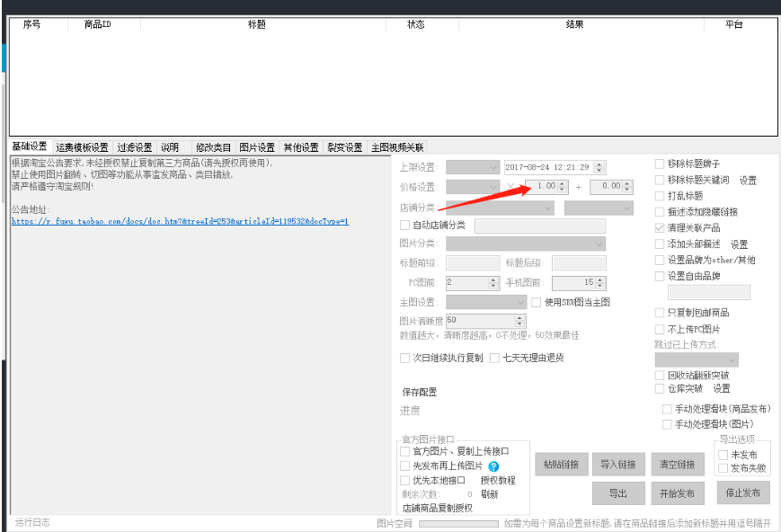Click 刷新 next to 剩余次数
Viewport: 781px width, 532px height.
tap(489, 494)
